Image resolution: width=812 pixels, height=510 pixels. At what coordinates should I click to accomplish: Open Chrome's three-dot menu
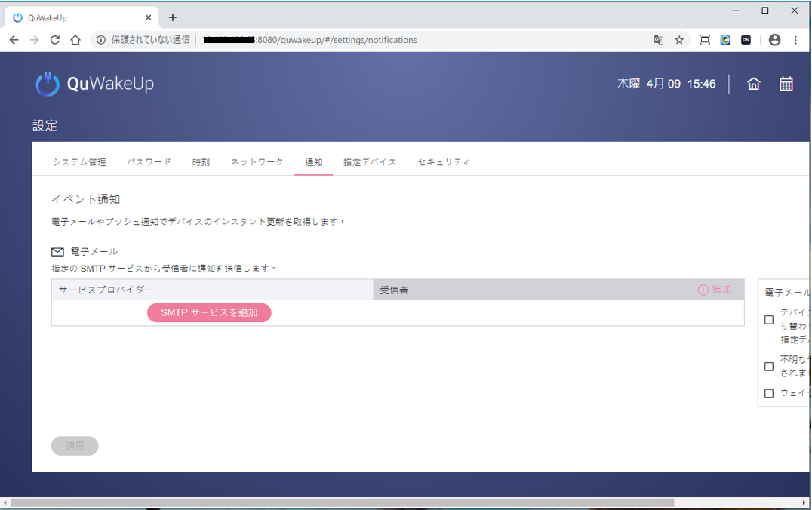795,40
